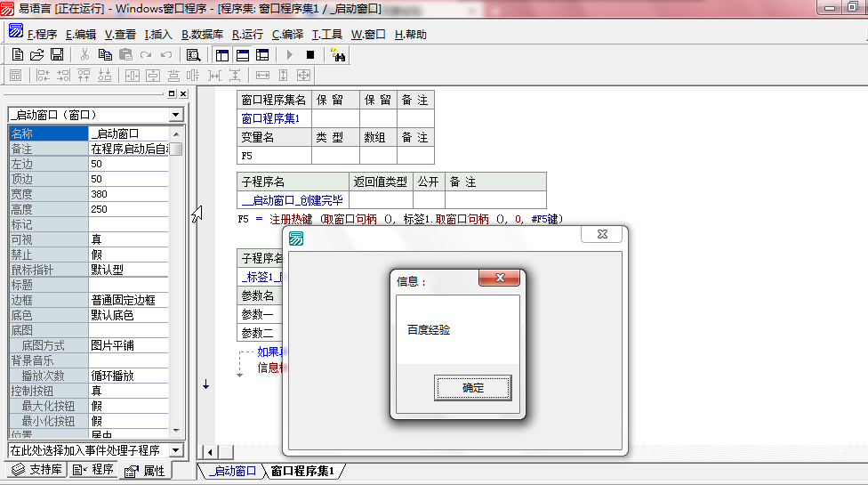
Task: Switch to the _启动窗口 editor tab
Action: coord(231,471)
